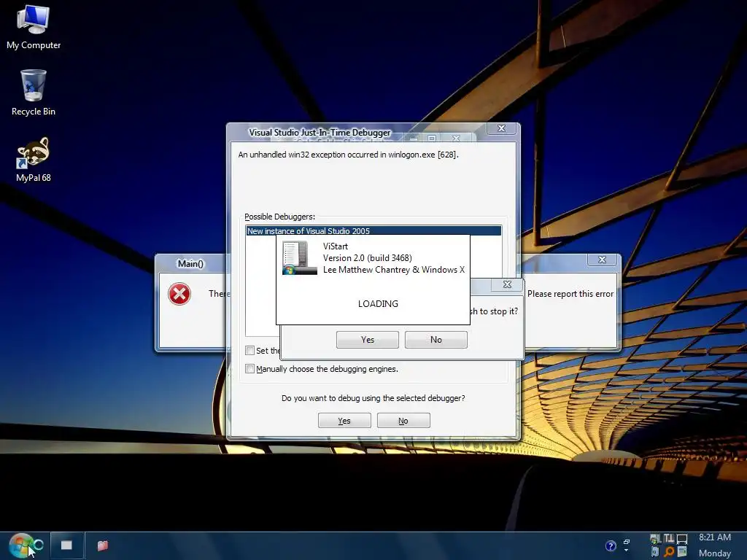
Task: Click Yes to debug with selected debugger
Action: coord(344,421)
